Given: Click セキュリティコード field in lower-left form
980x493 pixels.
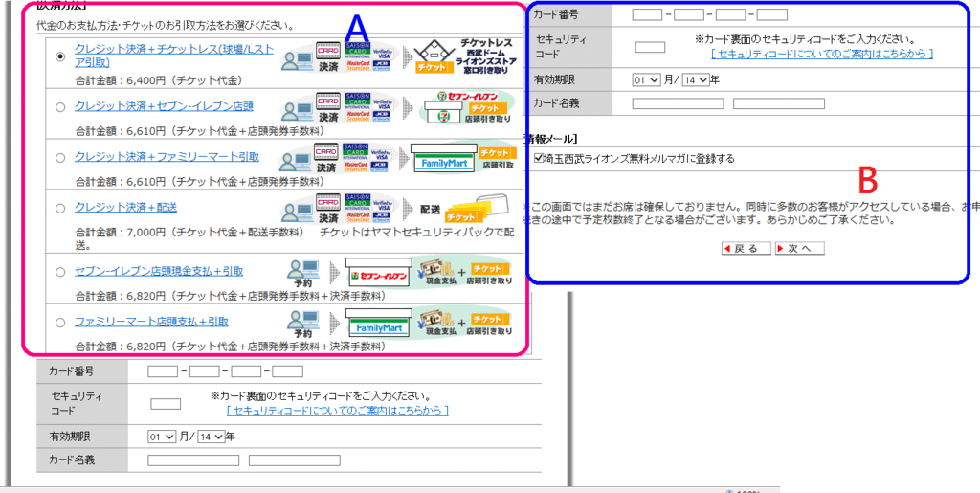Looking at the screenshot, I should (166, 404).
